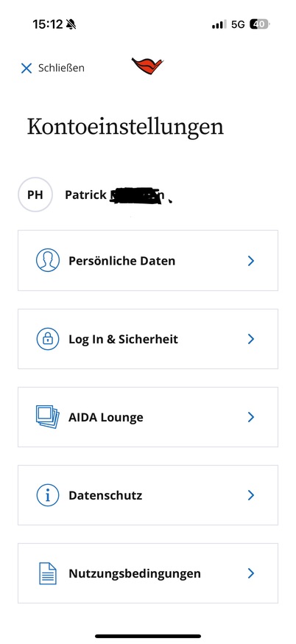Open the Datenschutz menu entry
The image size is (296, 644).
pyautogui.click(x=148, y=495)
